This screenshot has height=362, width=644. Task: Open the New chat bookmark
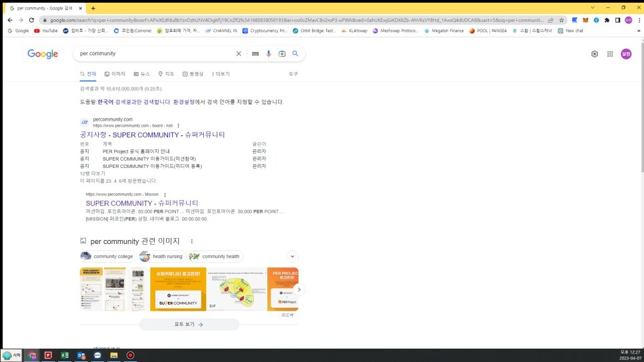point(571,31)
